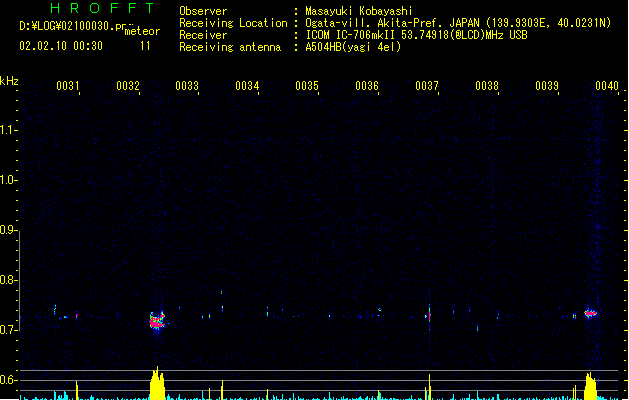Click the 0038 time marker
Image resolution: width=629 pixels, height=400 pixels.
click(x=487, y=86)
